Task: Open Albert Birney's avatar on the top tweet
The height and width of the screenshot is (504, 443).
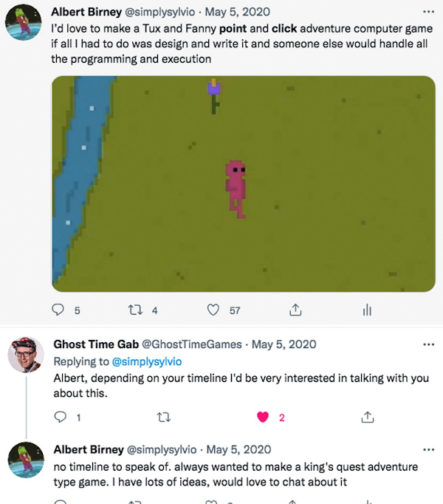Action: tap(26, 24)
